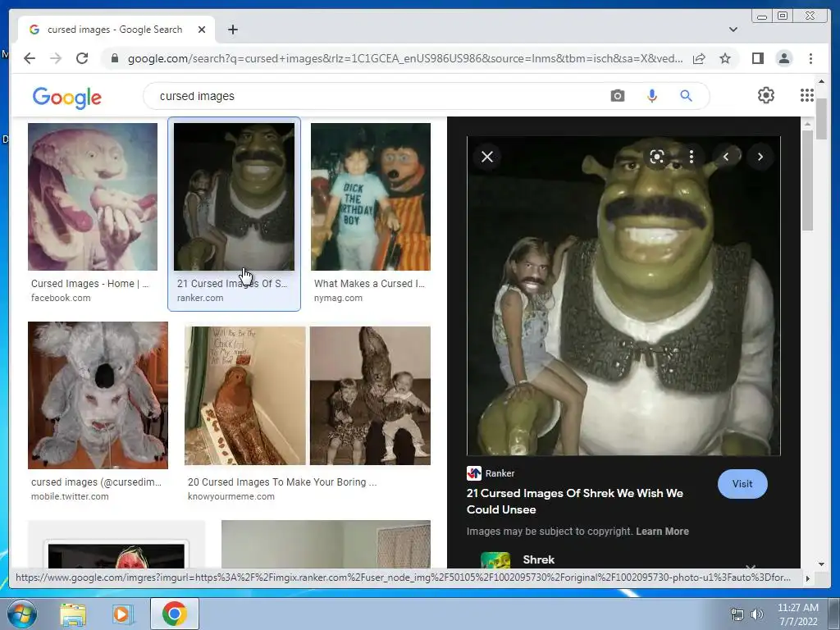Reload the page with the refresh icon
Viewport: 840px width, 630px height.
click(x=82, y=58)
